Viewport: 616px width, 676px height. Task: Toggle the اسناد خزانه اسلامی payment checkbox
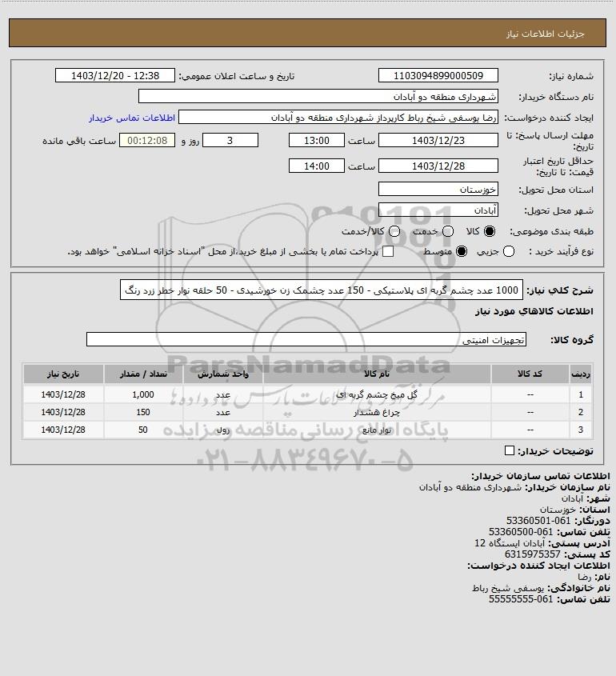tap(388, 251)
